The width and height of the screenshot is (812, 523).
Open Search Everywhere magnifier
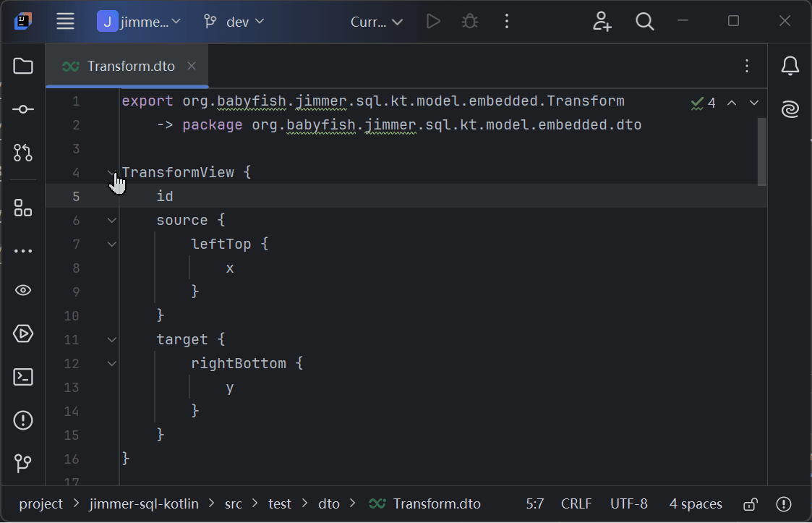(645, 21)
